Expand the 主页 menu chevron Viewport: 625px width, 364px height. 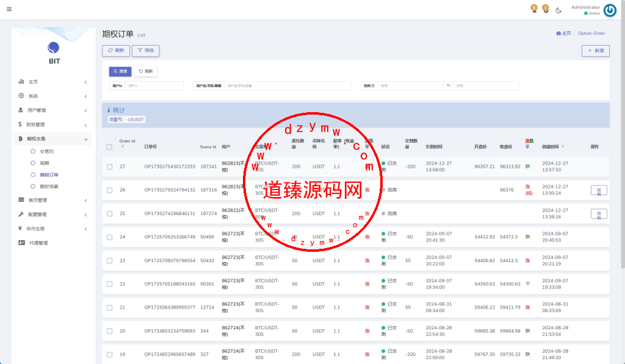pos(85,82)
